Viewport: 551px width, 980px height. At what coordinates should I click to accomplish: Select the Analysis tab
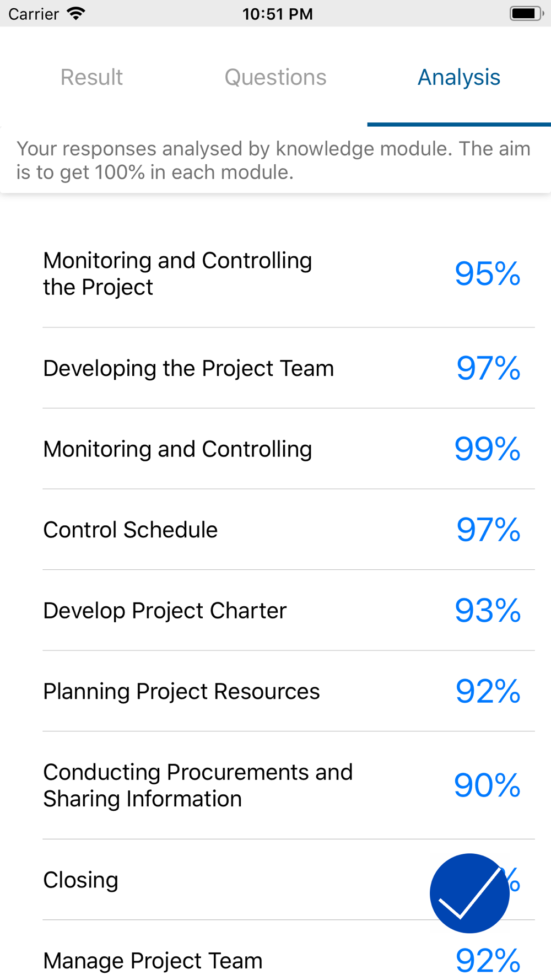click(459, 77)
